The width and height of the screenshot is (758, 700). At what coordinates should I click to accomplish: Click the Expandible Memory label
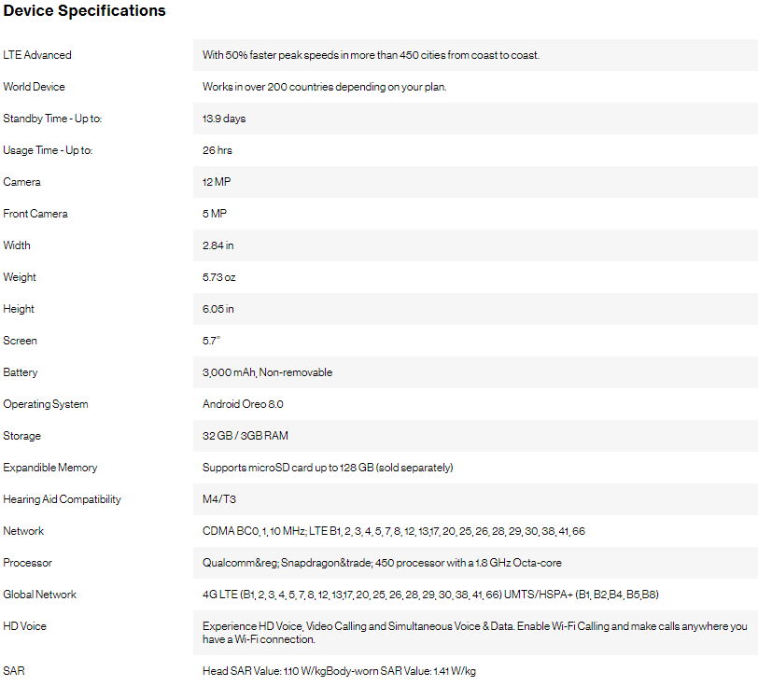coord(50,468)
